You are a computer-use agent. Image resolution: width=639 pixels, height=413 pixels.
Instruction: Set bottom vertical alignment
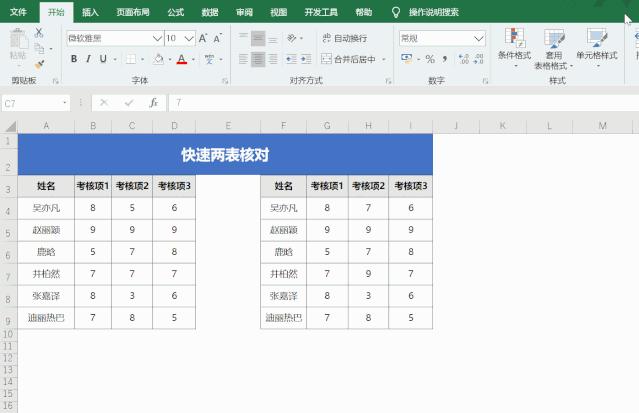pyautogui.click(x=273, y=38)
